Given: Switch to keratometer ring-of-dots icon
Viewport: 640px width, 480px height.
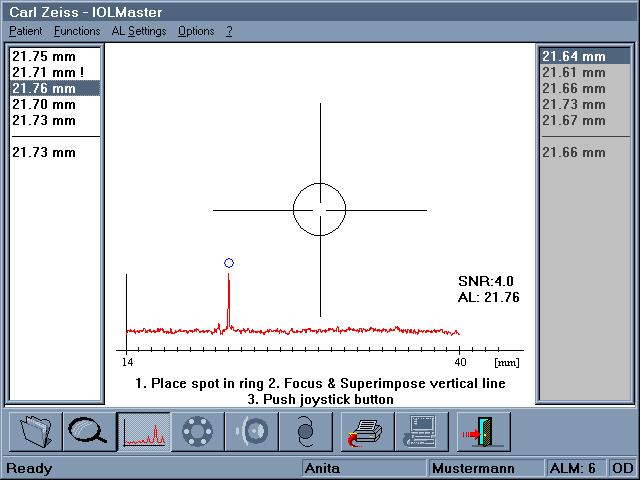Looking at the screenshot, I should click(x=197, y=431).
